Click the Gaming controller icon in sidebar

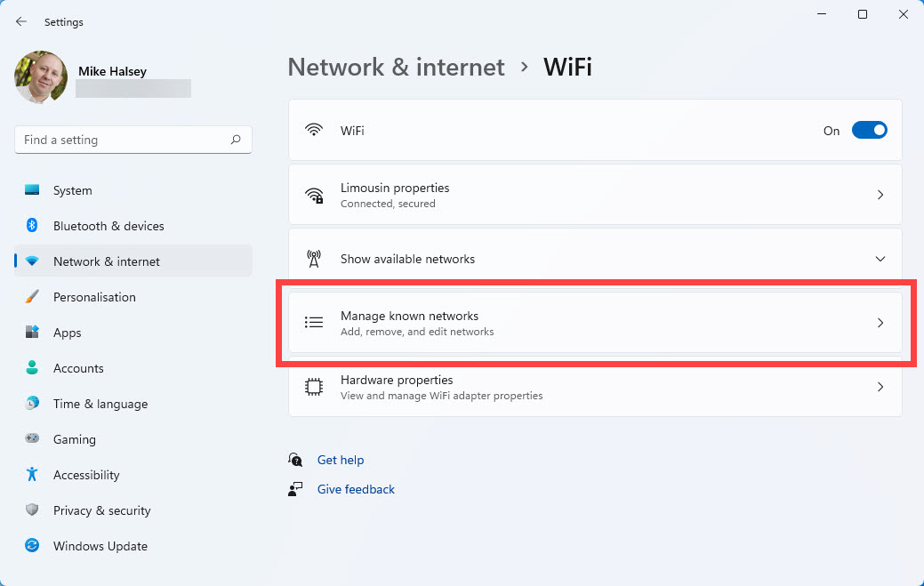32,439
